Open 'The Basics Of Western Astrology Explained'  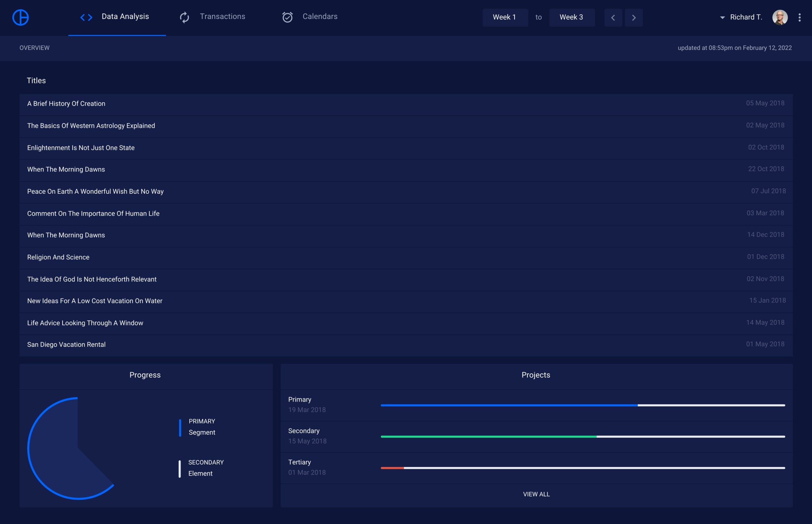pos(406,126)
